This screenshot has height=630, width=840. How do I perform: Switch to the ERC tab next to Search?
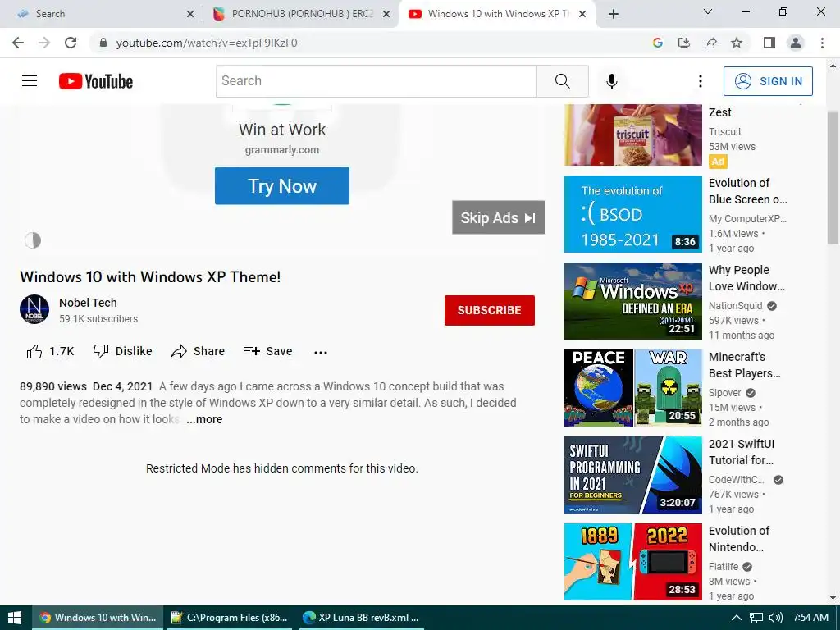300,14
